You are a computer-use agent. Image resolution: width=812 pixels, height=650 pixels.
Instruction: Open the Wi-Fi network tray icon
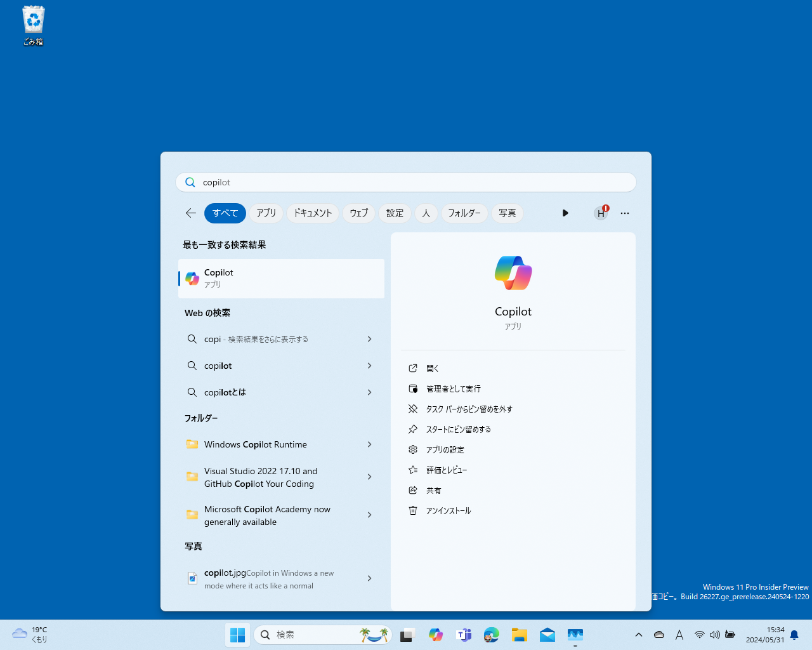tap(700, 635)
